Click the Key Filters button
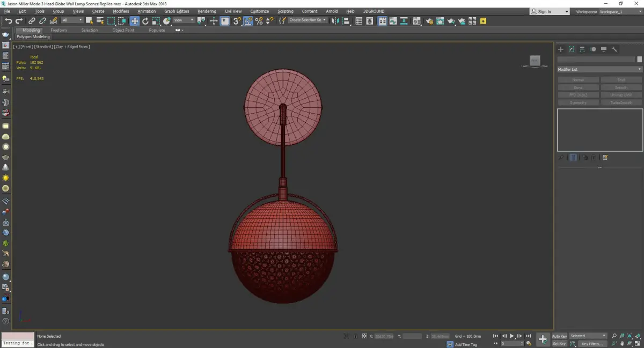Viewport: 644px width, 348px height. [x=591, y=344]
